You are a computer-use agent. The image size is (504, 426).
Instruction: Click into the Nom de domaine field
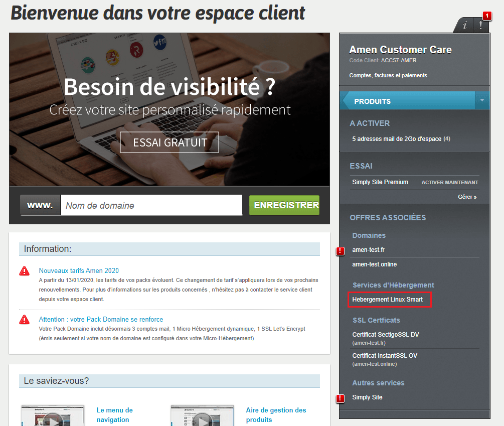(x=151, y=205)
